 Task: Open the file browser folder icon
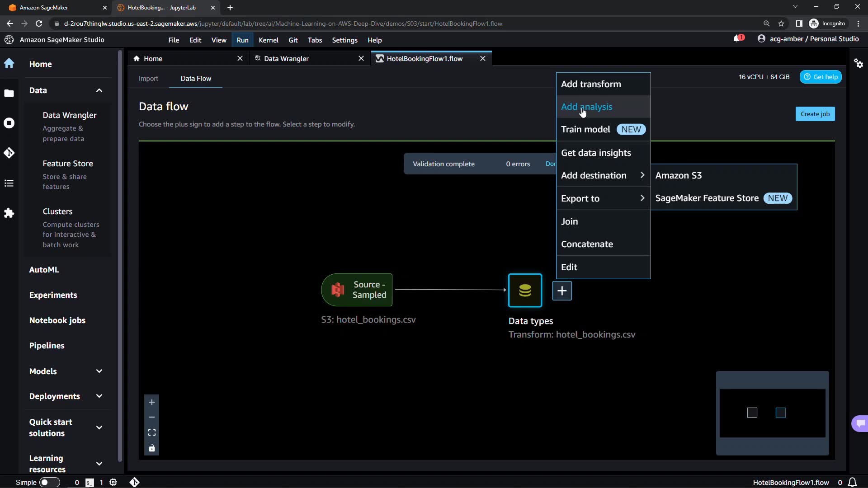(9, 93)
